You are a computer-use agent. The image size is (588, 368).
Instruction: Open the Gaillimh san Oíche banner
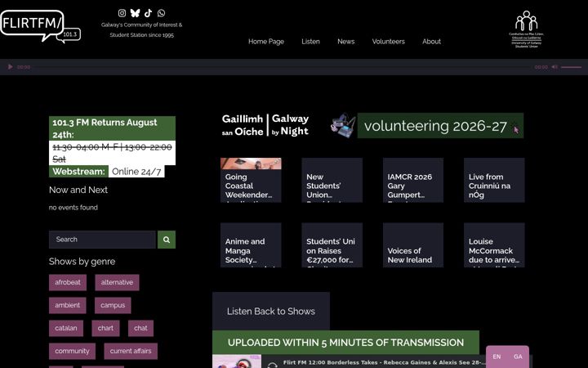point(265,125)
